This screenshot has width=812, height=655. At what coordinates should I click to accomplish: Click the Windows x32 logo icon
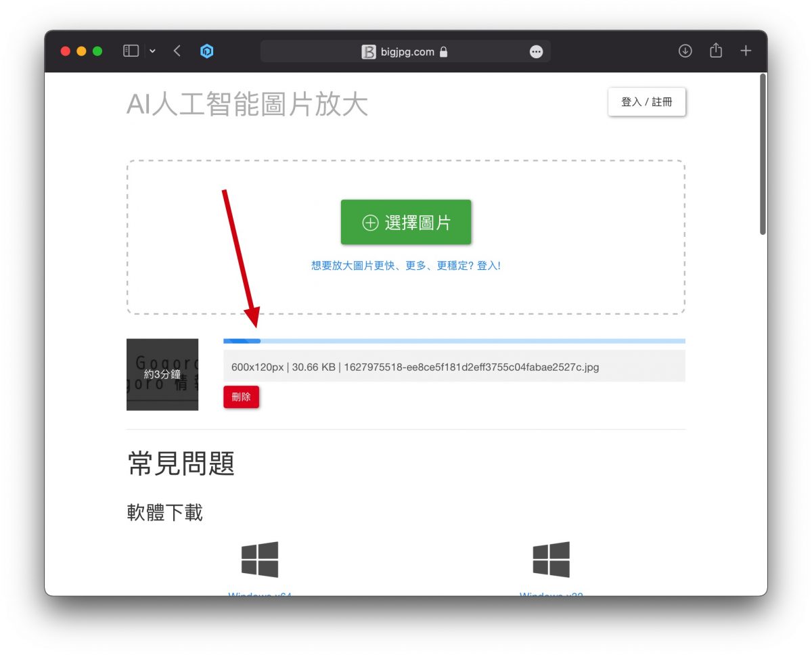551,560
